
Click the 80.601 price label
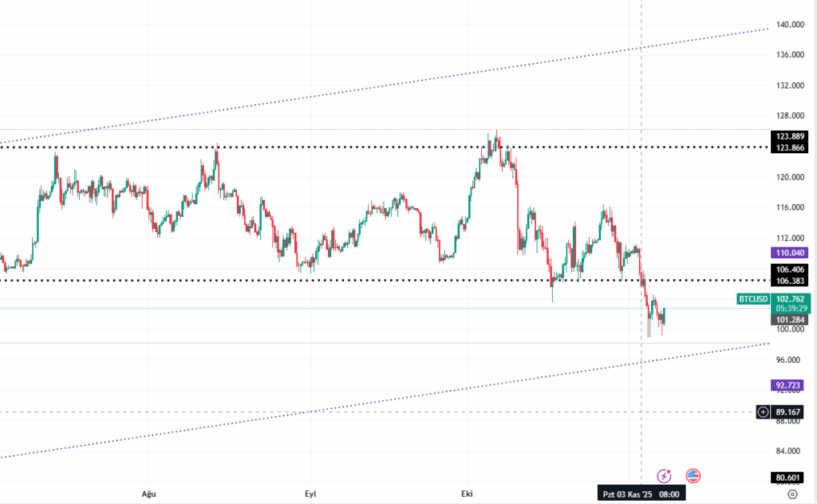(x=791, y=478)
